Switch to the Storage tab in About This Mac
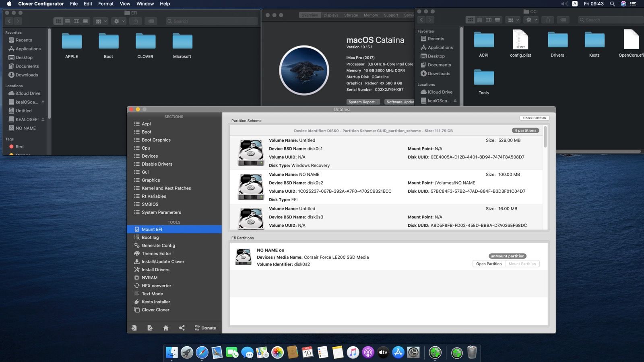The width and height of the screenshot is (644, 362). [351, 15]
